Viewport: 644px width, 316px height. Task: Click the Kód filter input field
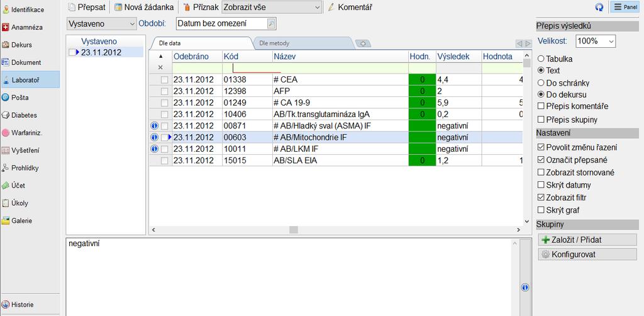[x=247, y=67]
